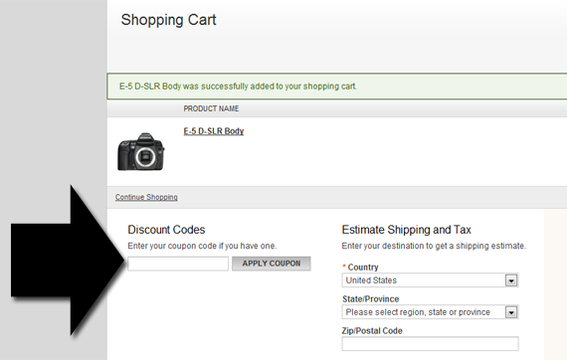Follow the Continue Shopping link
567x360 pixels.
click(x=146, y=197)
